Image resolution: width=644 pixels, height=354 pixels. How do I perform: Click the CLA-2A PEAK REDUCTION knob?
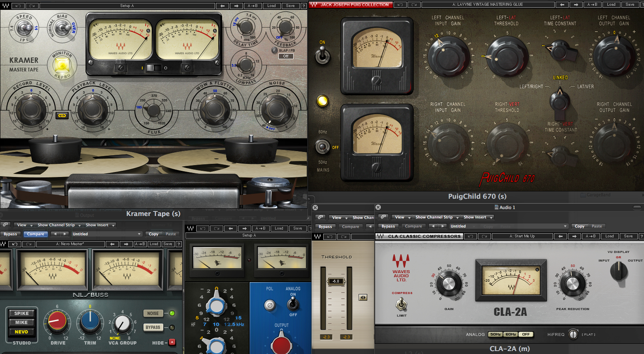point(572,284)
